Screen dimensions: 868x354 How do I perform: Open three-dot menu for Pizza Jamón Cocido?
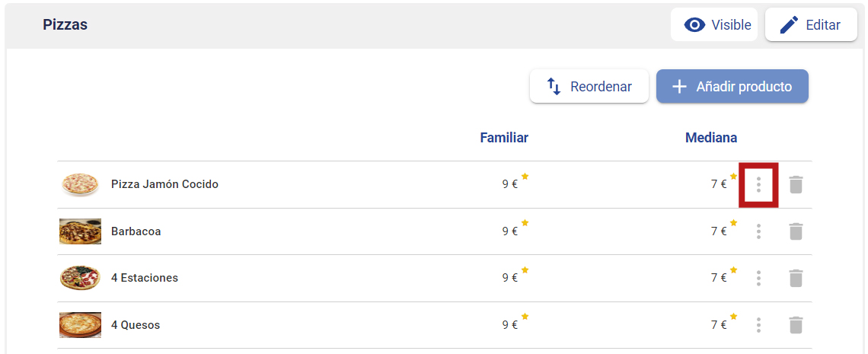(x=758, y=185)
